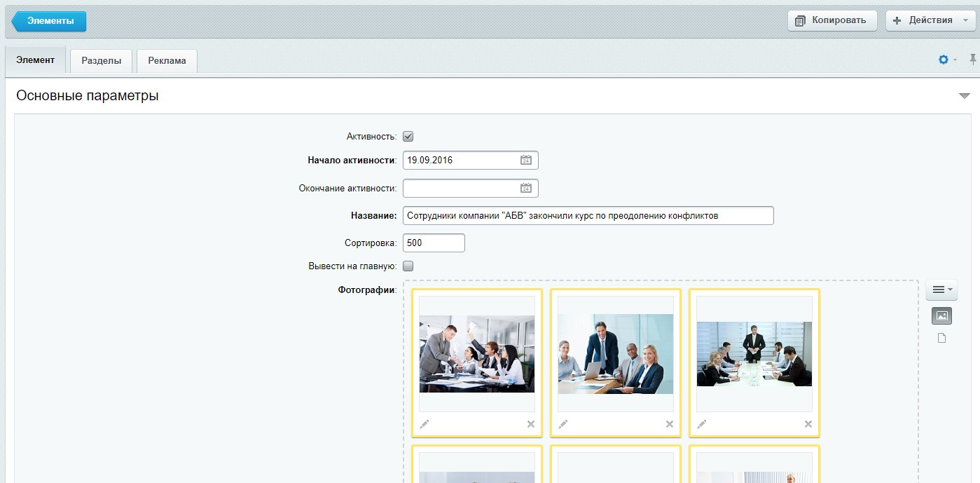
Task: Switch to the Реклама tab
Action: 167,61
